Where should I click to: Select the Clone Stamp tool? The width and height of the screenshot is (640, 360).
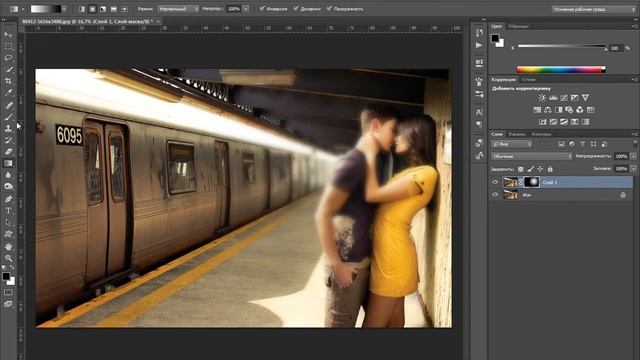pos(8,128)
